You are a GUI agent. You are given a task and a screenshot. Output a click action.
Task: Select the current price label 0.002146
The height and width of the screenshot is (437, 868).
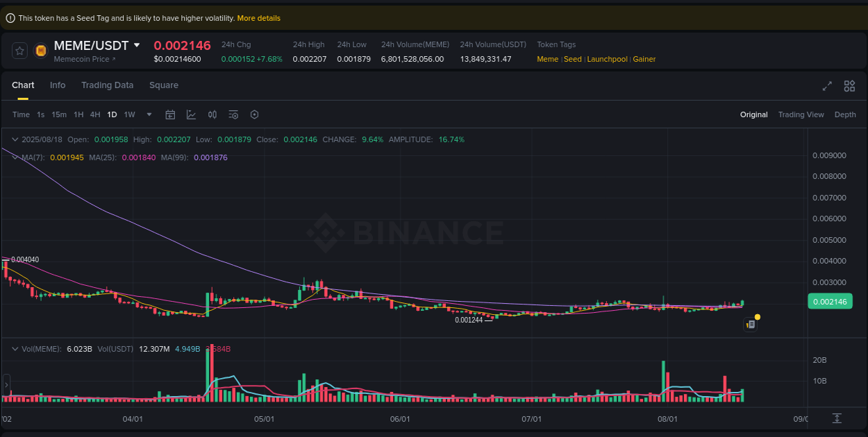pos(830,301)
